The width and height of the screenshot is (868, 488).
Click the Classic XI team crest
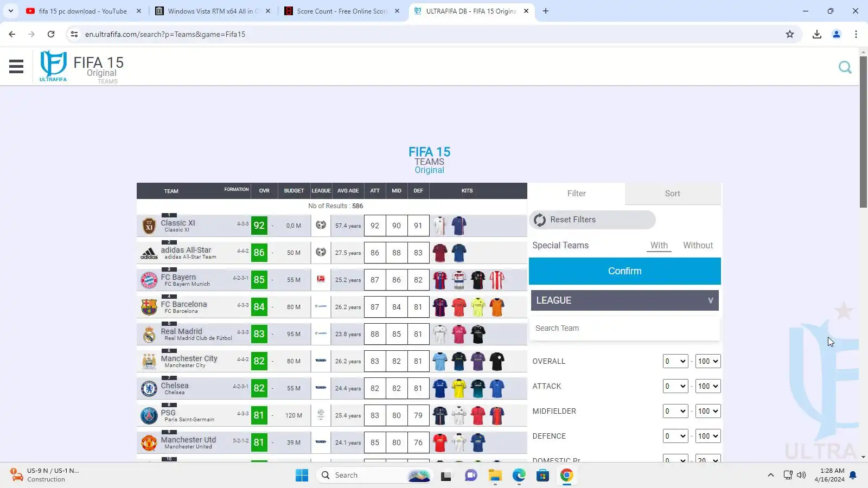149,226
